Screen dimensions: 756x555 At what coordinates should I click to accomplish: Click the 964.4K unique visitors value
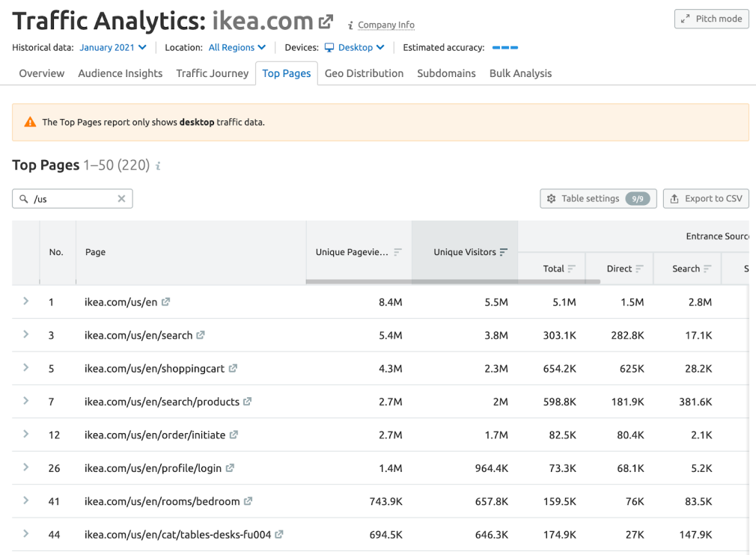(491, 468)
